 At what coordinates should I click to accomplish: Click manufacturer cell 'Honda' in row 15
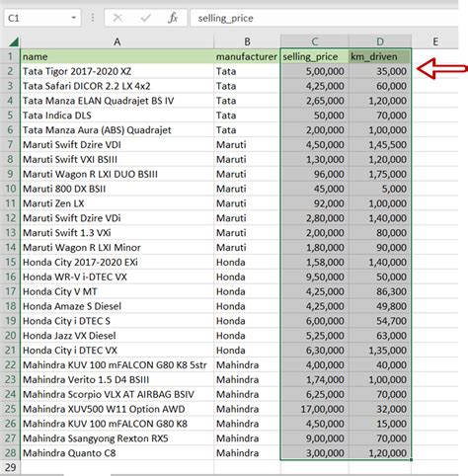coord(247,262)
